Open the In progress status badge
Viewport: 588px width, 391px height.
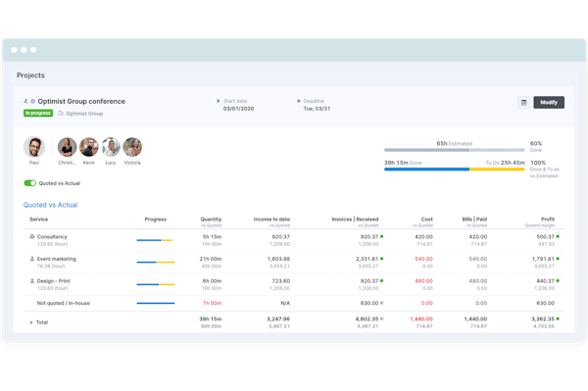point(38,114)
